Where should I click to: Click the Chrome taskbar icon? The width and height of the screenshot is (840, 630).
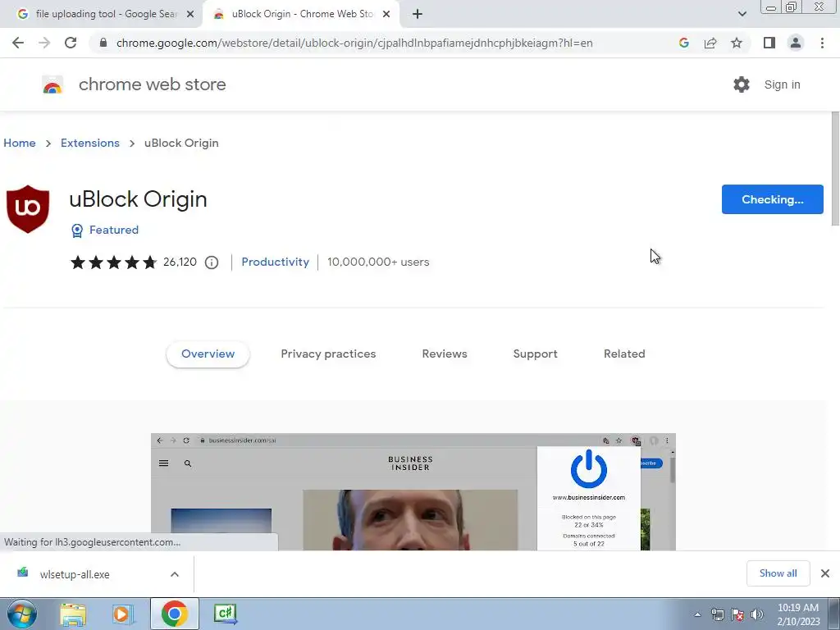[x=174, y=614]
